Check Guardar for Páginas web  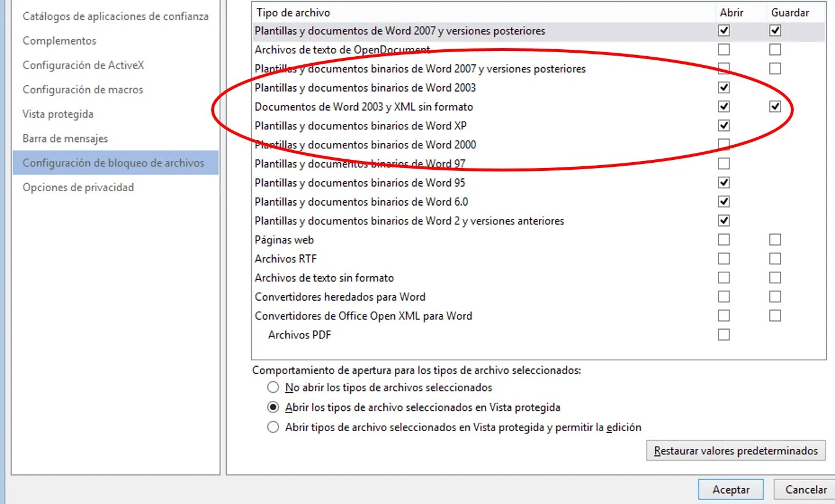tap(775, 240)
